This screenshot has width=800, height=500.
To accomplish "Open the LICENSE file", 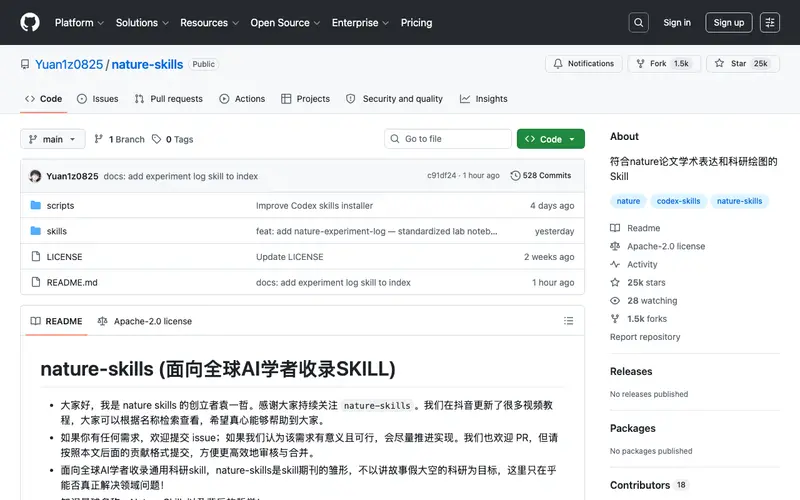I will tap(64, 257).
